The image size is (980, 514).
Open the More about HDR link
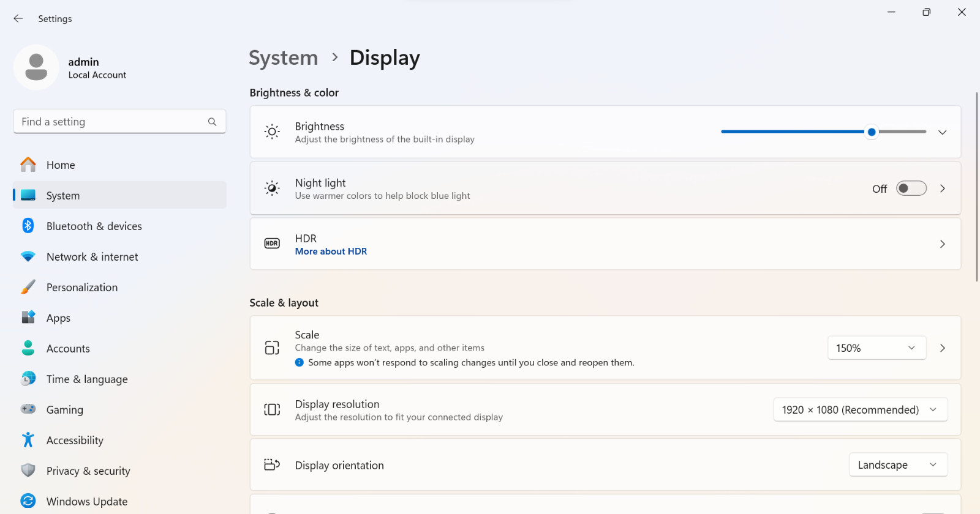[x=331, y=251]
